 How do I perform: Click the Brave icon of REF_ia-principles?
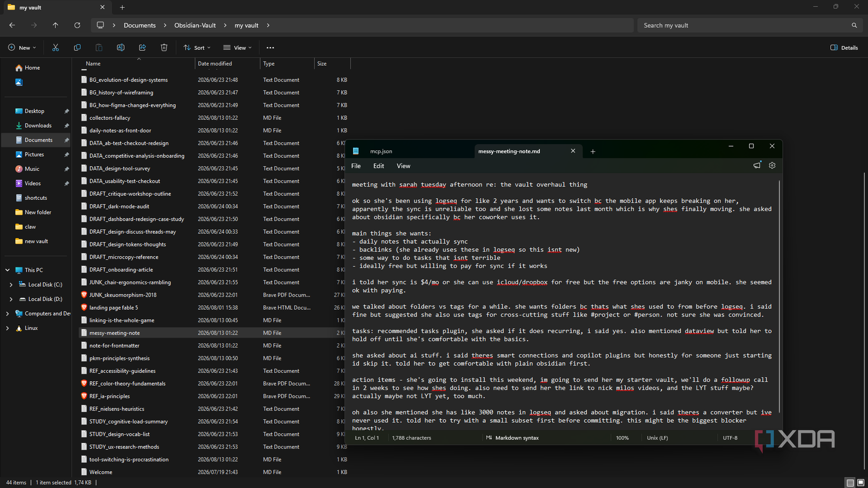tap(84, 396)
